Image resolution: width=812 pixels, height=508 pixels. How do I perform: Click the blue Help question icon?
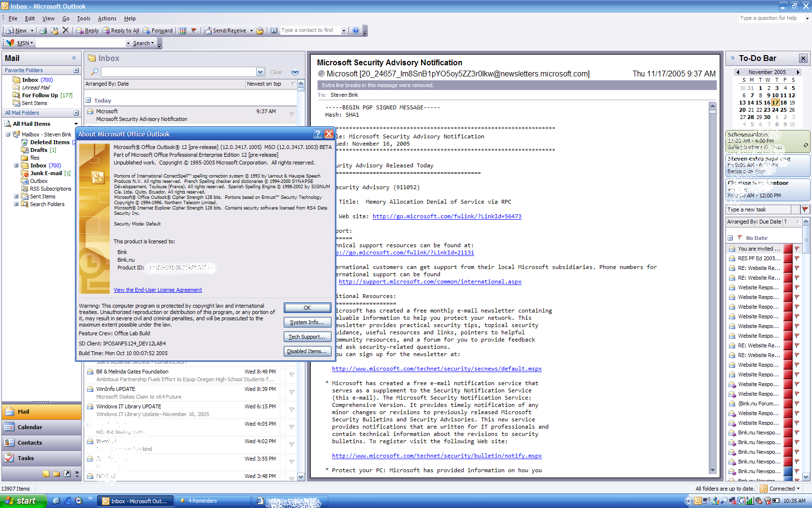coord(356,30)
